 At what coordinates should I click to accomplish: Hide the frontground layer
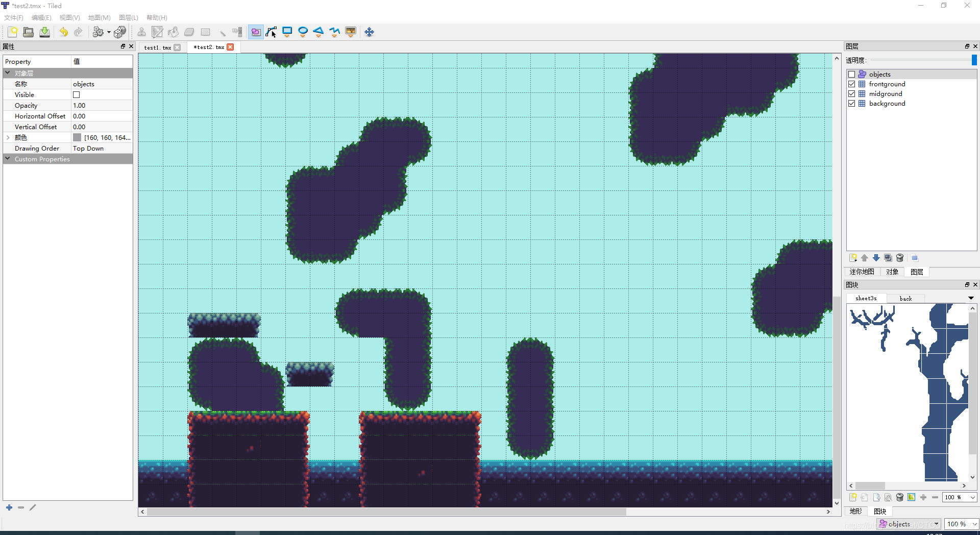pyautogui.click(x=852, y=84)
